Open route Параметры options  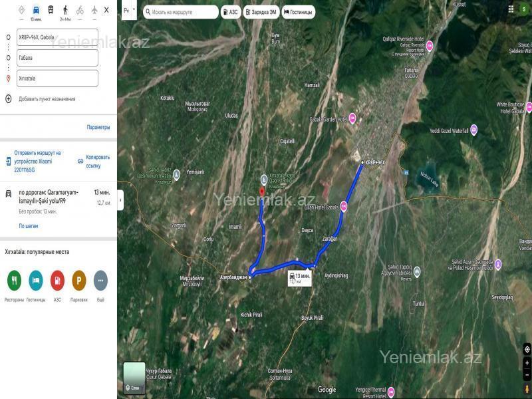(98, 127)
